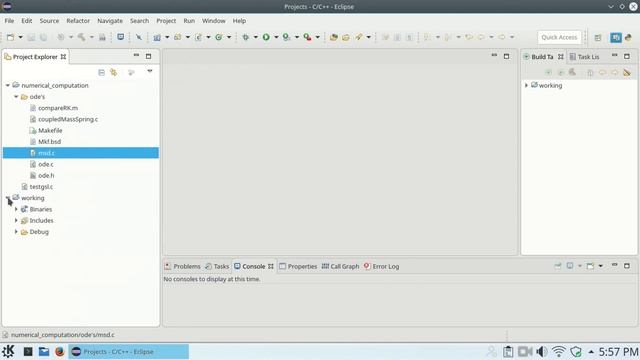Click the Open Type toolbar icon
The image size is (640, 360).
[333, 37]
